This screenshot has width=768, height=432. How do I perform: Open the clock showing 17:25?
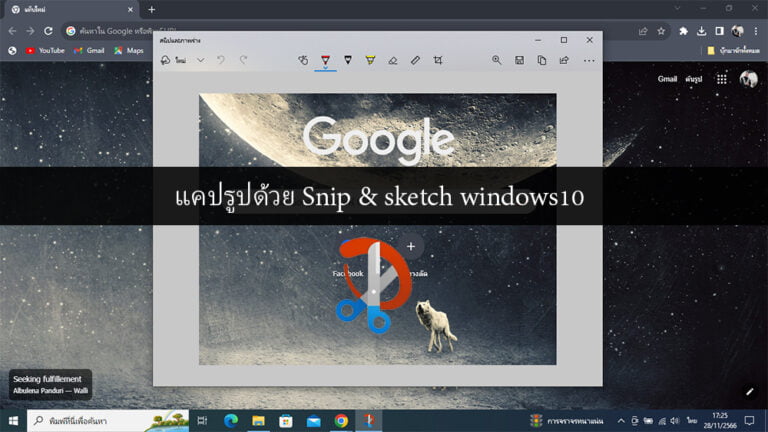(x=720, y=420)
